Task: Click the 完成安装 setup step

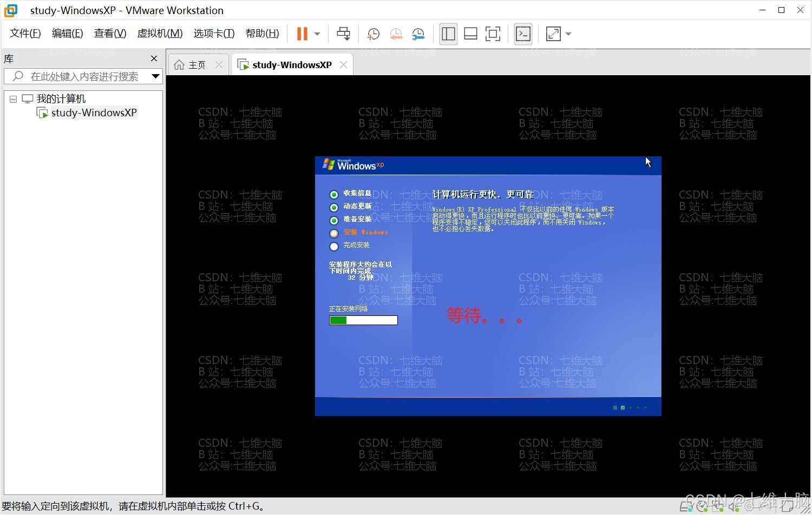Action: [356, 246]
